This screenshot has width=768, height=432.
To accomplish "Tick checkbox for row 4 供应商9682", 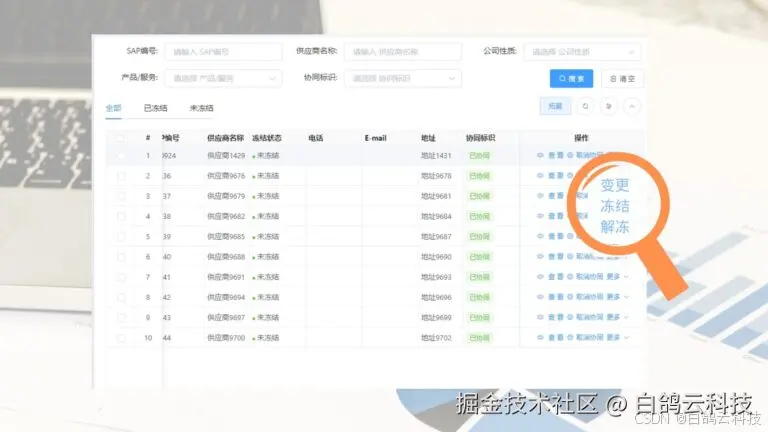I will pyautogui.click(x=121, y=216).
